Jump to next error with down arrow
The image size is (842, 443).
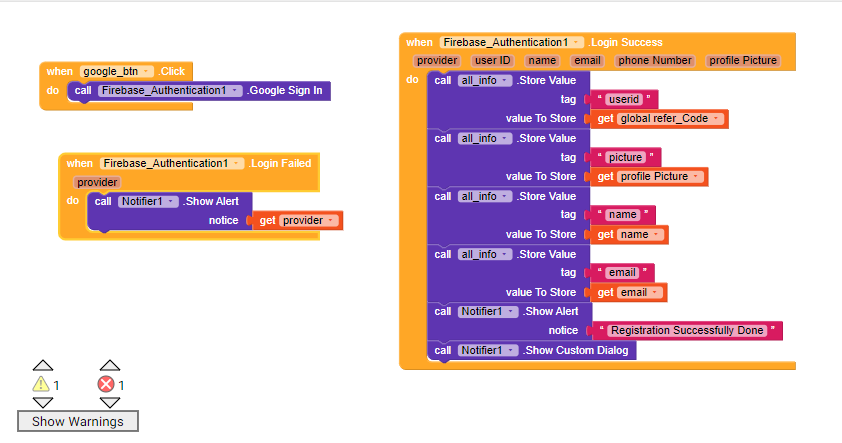pos(110,403)
